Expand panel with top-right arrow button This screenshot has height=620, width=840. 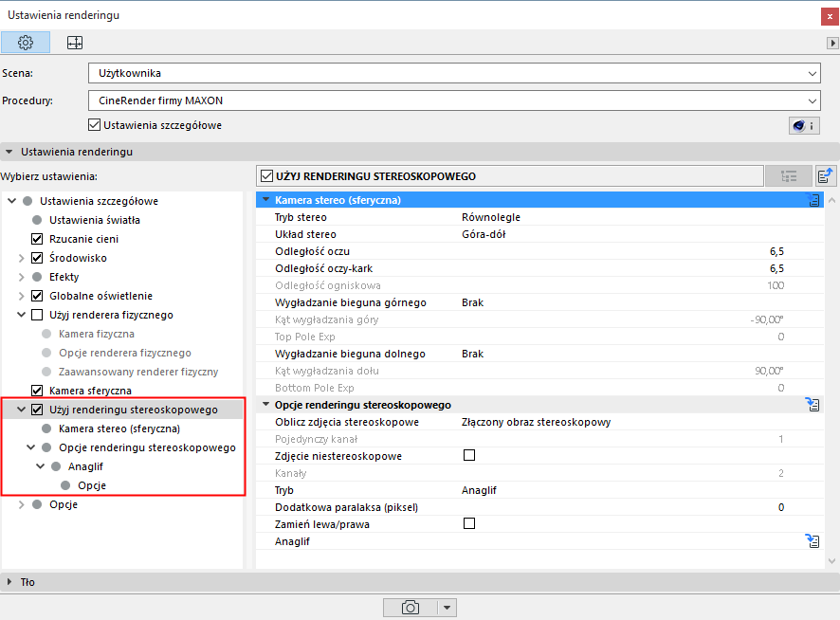tap(832, 43)
